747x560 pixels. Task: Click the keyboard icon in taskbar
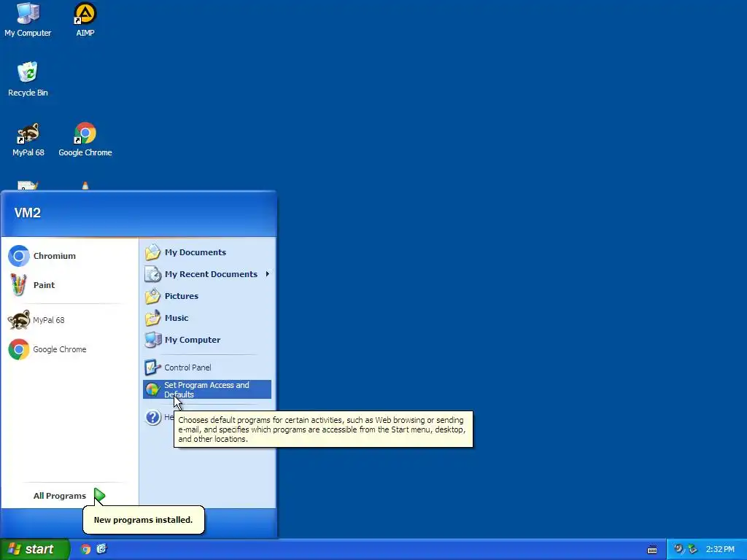[x=652, y=550]
